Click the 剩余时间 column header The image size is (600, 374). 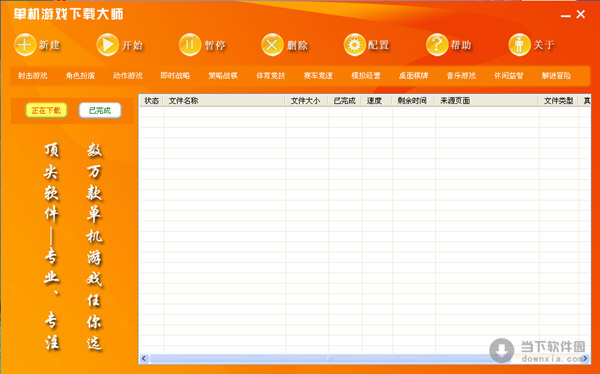pyautogui.click(x=413, y=101)
